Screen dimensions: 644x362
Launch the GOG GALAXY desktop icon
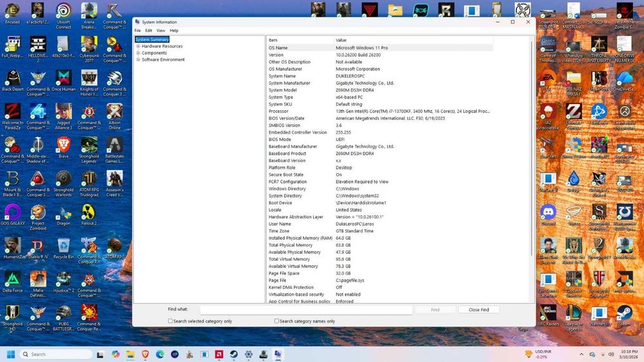click(12, 215)
